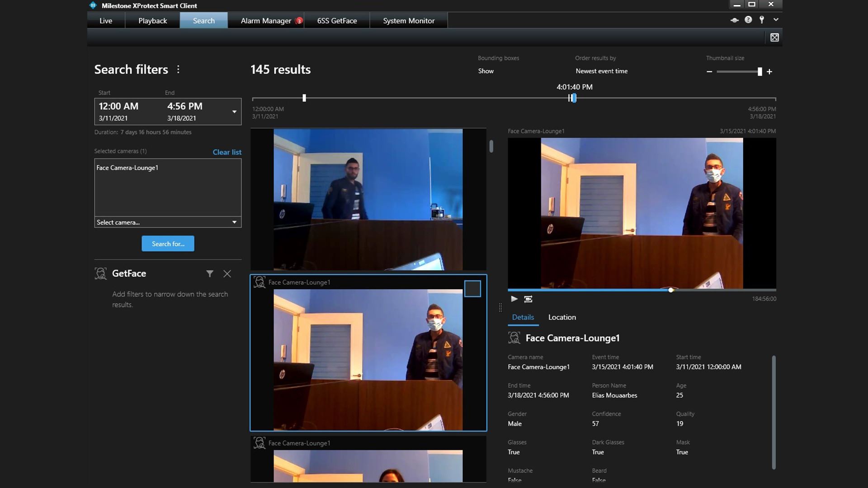Open the 6SS GetFace tab

pos(337,20)
